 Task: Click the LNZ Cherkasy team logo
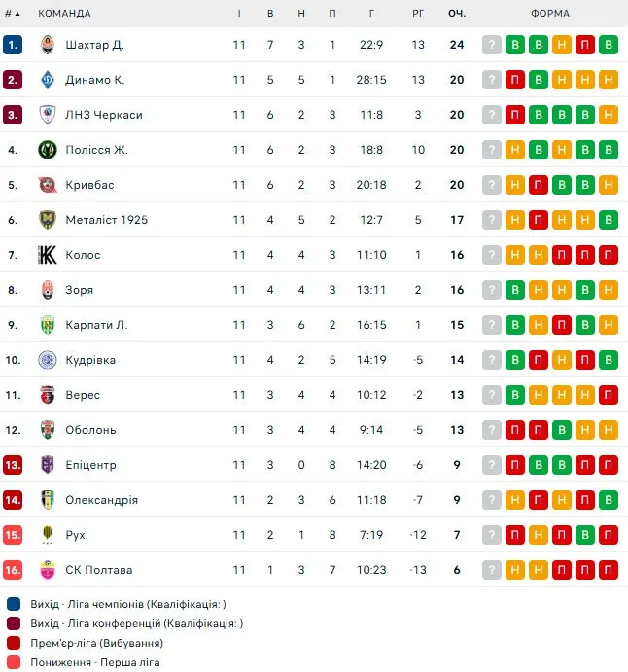pyautogui.click(x=47, y=115)
